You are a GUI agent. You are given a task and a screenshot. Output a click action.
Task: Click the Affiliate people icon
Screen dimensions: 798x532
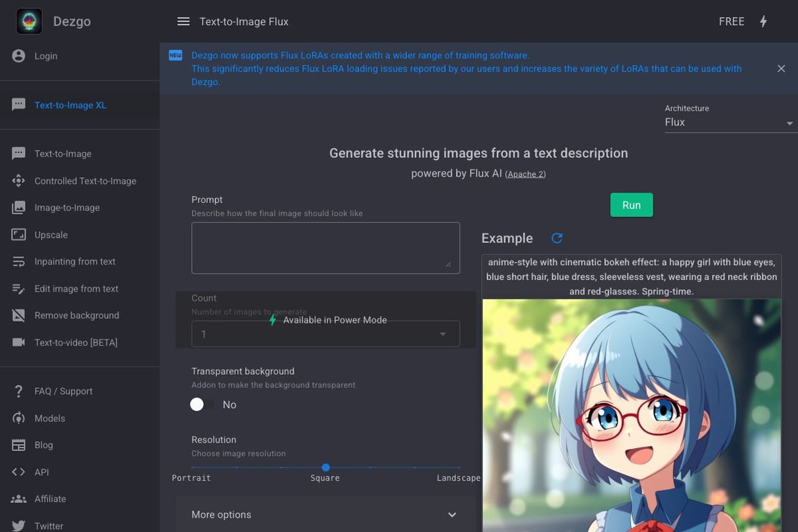click(x=19, y=499)
